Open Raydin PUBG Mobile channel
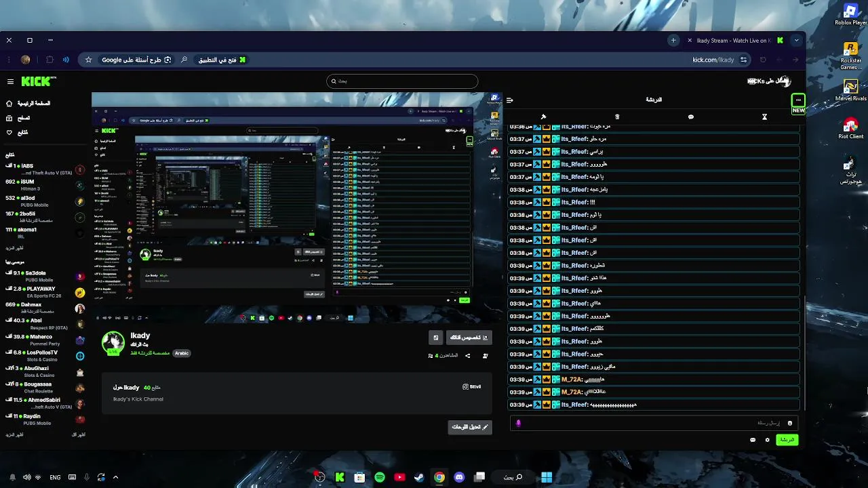The width and height of the screenshot is (868, 488). 45,420
